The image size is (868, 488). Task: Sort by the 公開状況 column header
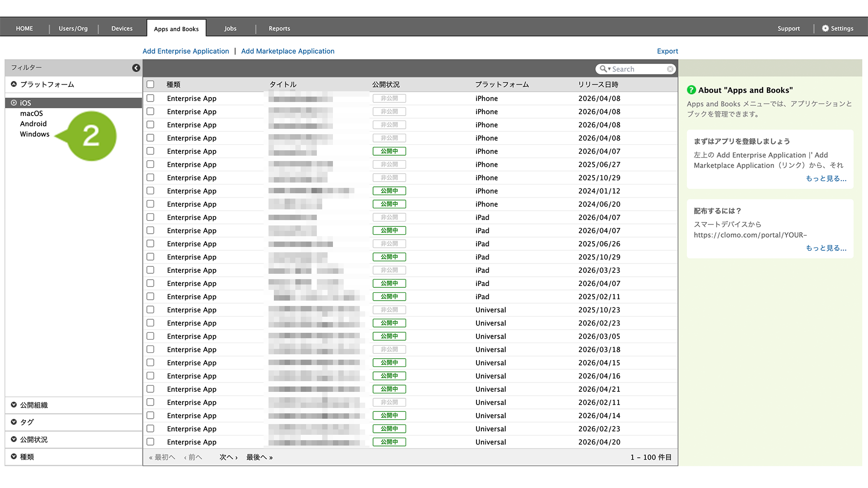pos(386,84)
